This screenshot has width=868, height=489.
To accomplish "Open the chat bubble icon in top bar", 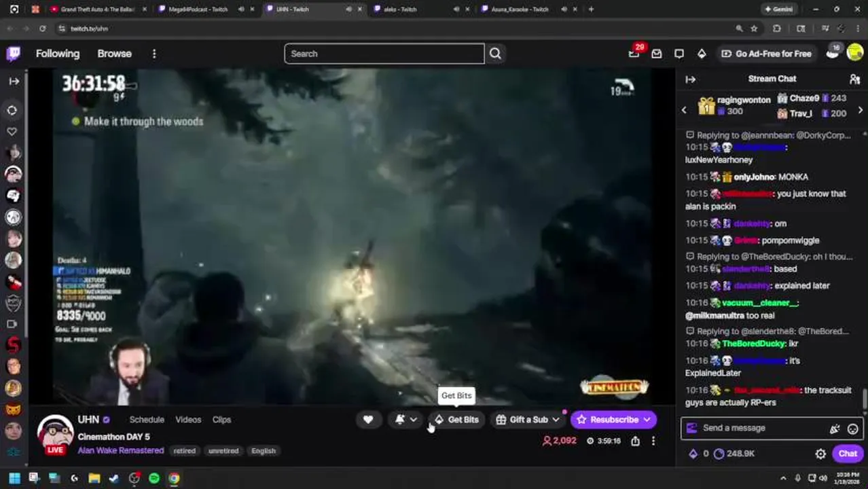I will [x=679, y=54].
